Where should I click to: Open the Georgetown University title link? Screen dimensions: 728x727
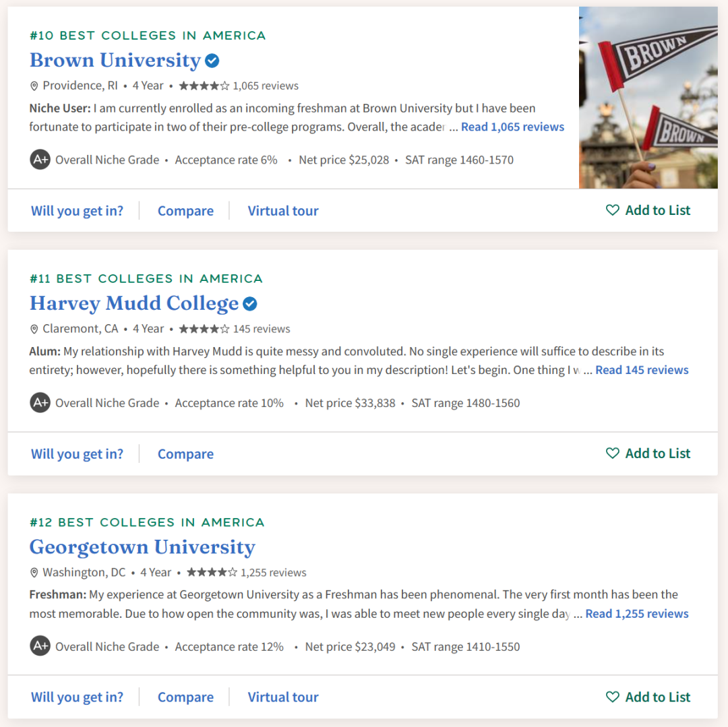pos(142,547)
